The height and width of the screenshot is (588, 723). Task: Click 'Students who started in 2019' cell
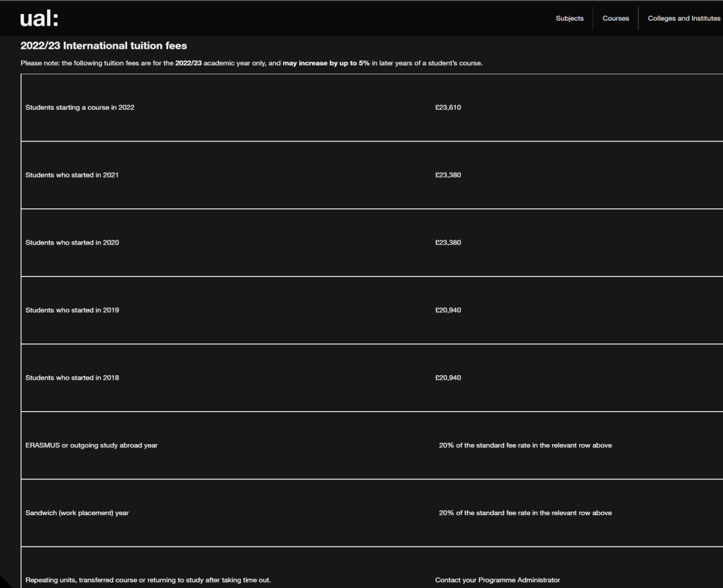pos(72,310)
